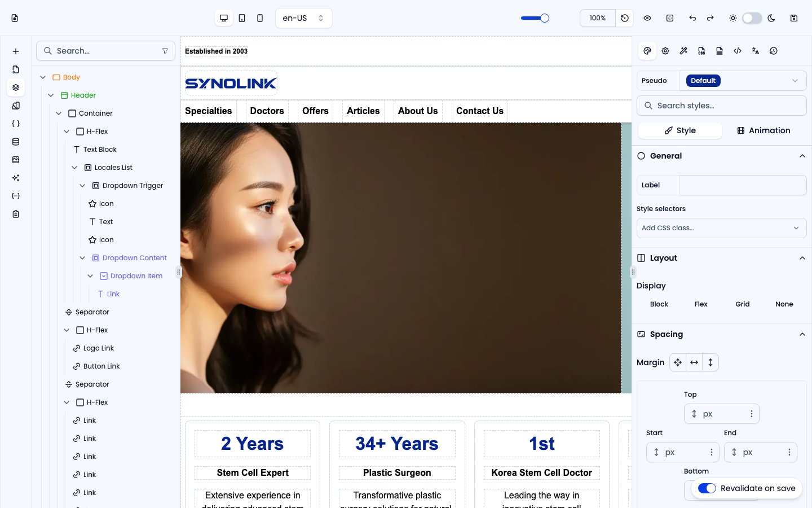The width and height of the screenshot is (812, 508).
Task: Select the Logo Link tree item
Action: tap(93, 348)
